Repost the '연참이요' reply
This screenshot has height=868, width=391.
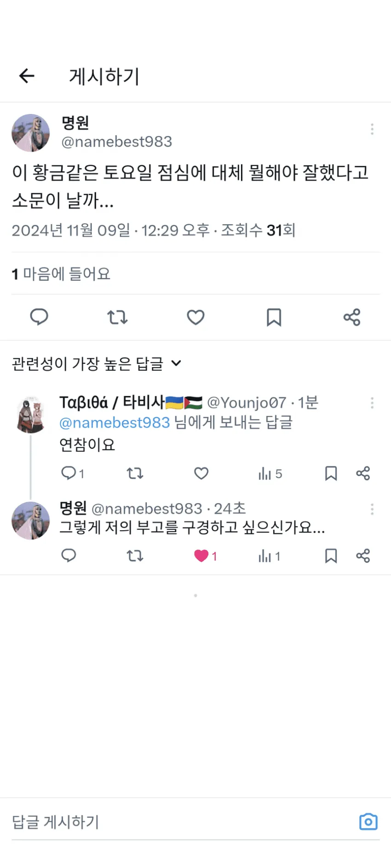(135, 473)
